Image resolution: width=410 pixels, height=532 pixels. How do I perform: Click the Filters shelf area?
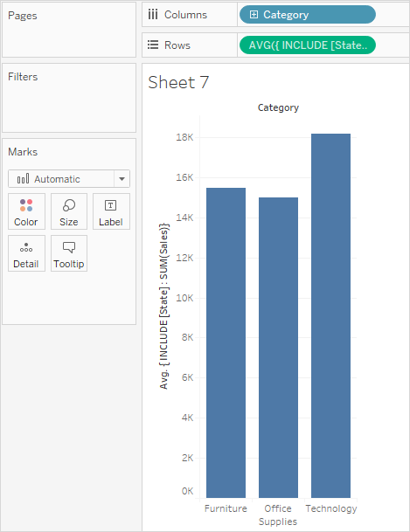click(69, 98)
